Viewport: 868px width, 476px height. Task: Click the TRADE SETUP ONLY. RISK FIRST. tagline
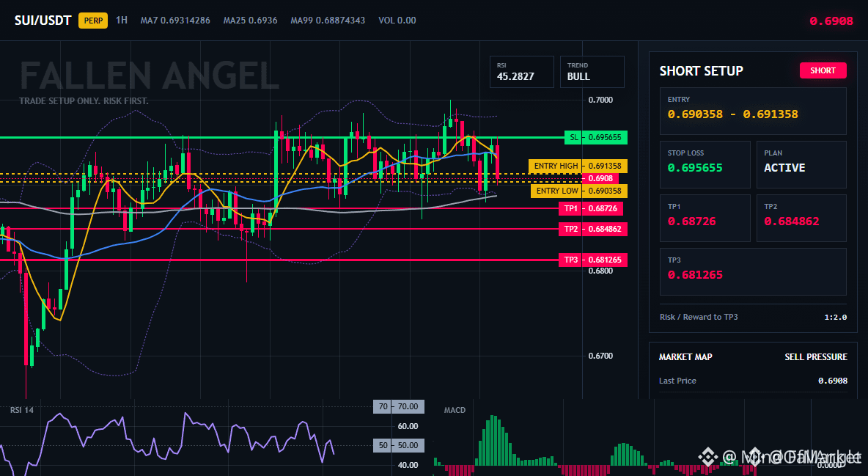click(x=84, y=101)
